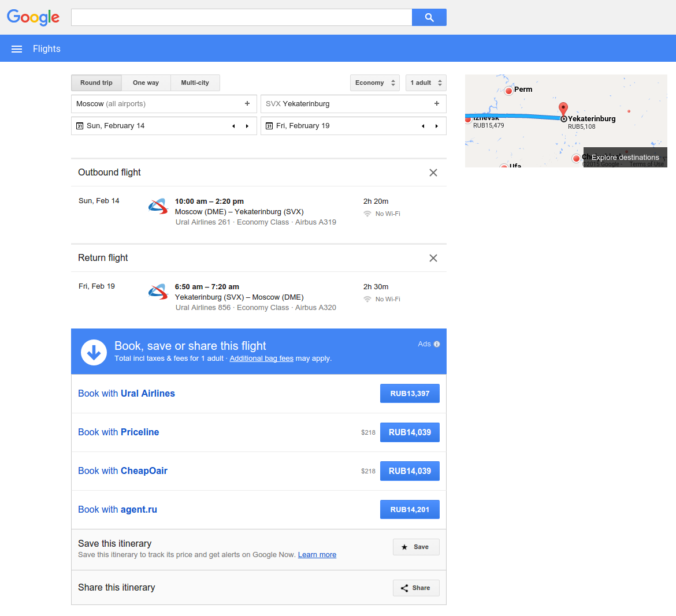Click CheapOair RUB14,039 price button
The image size is (676, 616).
pyautogui.click(x=410, y=471)
